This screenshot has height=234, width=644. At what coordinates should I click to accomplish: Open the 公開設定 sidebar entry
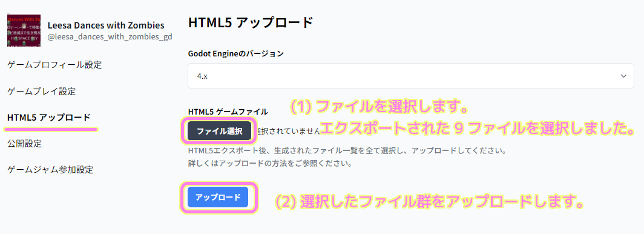(24, 144)
